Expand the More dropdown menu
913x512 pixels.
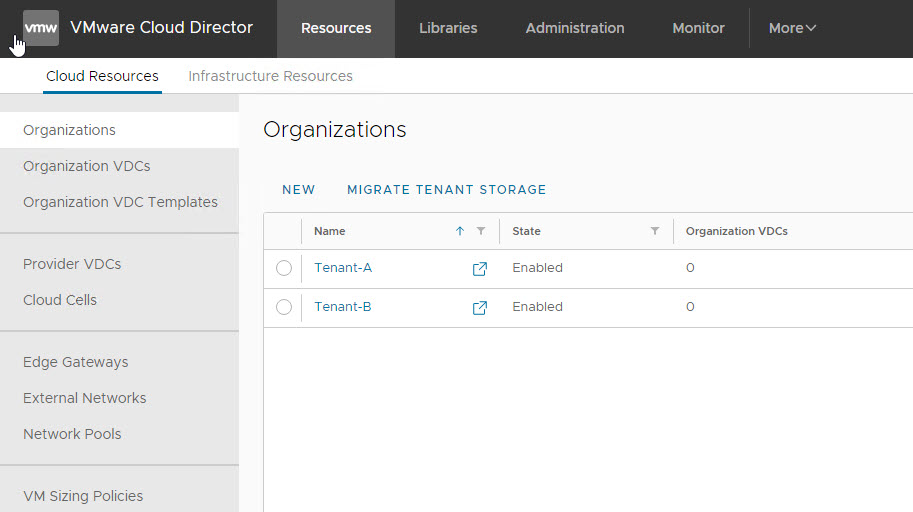(x=792, y=28)
